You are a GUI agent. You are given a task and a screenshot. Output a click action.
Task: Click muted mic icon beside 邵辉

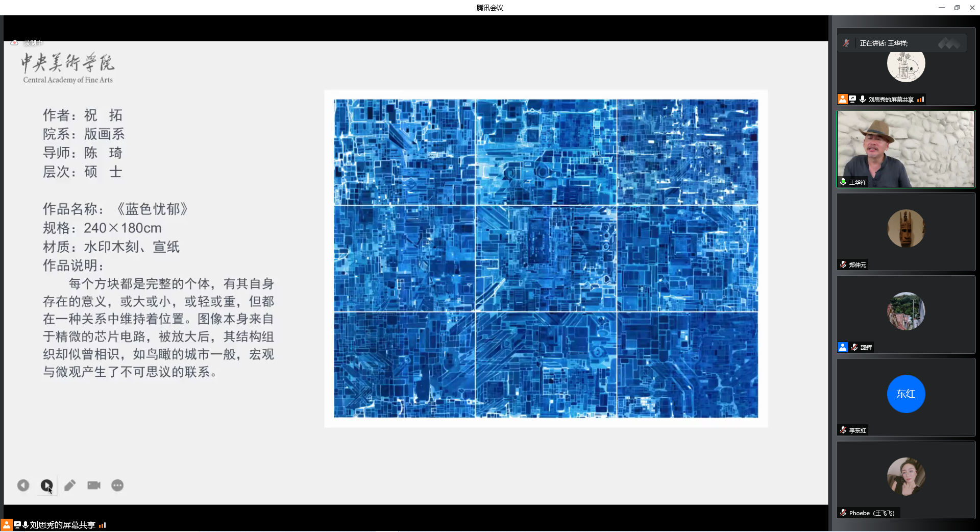pos(854,347)
